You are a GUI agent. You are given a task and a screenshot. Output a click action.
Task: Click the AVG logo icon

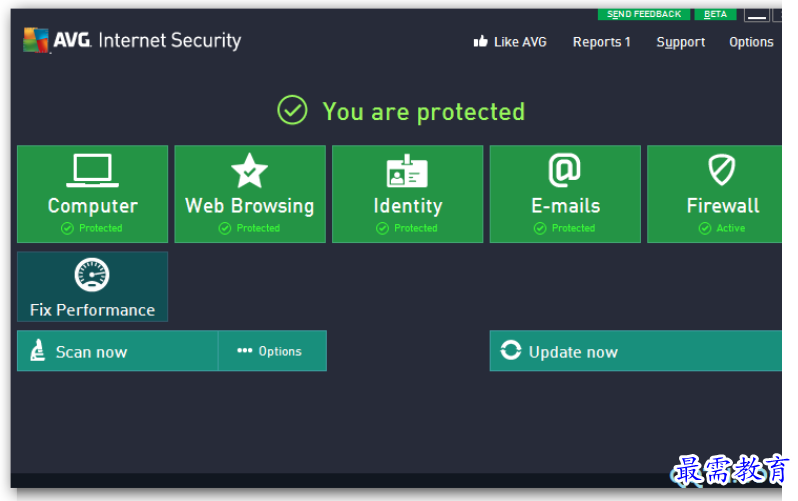tap(36, 40)
